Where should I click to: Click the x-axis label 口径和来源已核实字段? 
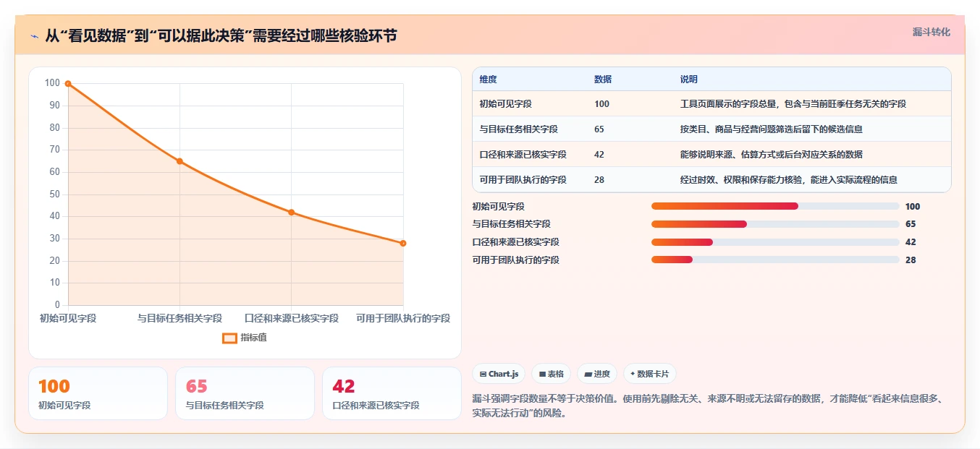tap(291, 318)
